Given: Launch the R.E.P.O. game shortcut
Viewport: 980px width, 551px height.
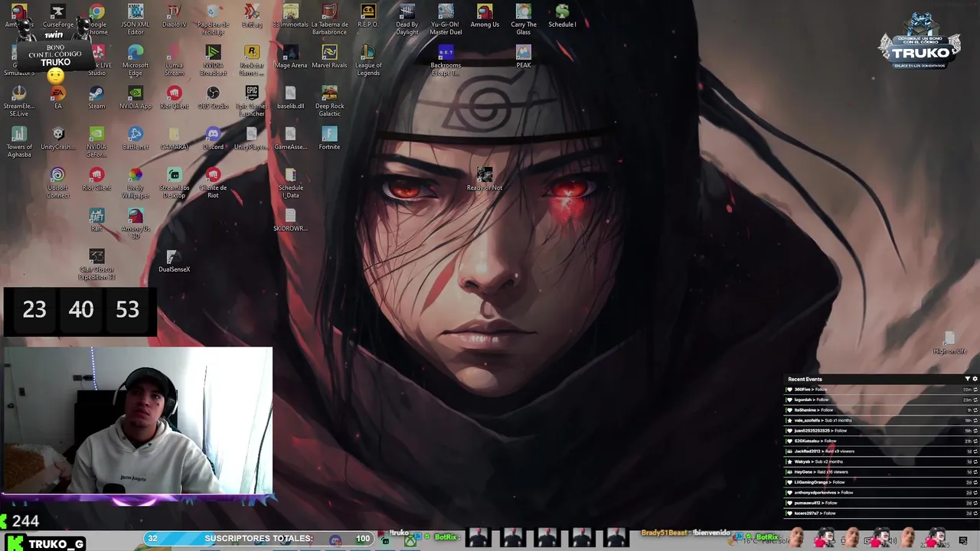Looking at the screenshot, I should coord(368,16).
